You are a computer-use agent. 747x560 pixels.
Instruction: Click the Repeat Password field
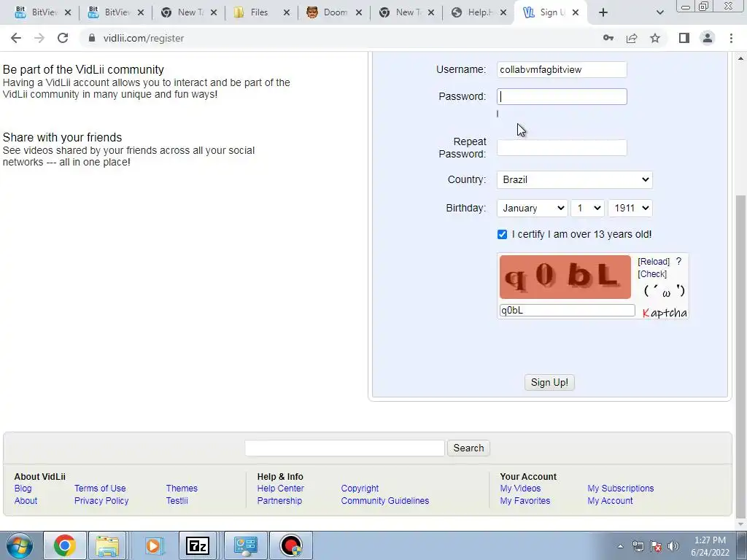coord(562,147)
